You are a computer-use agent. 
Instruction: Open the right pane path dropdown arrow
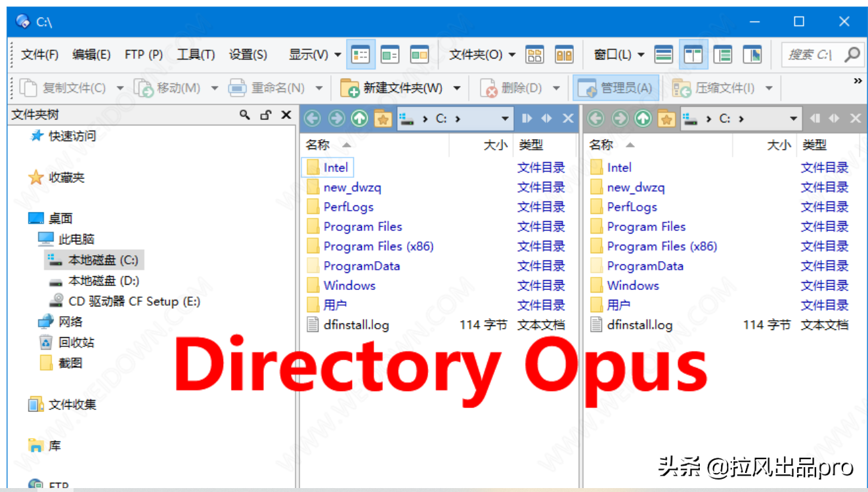pyautogui.click(x=793, y=119)
